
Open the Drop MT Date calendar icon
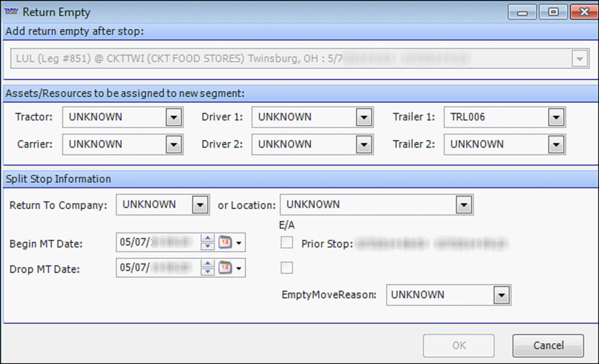point(224,268)
